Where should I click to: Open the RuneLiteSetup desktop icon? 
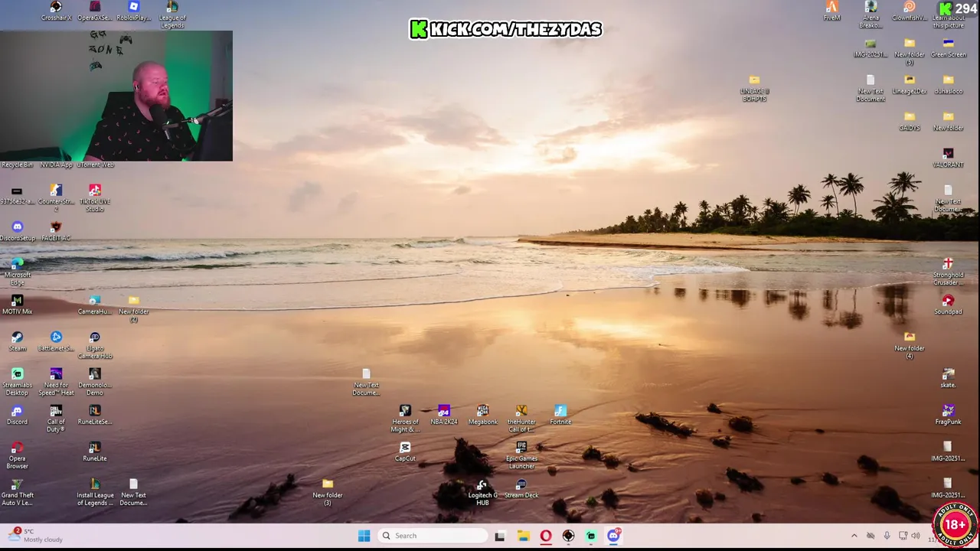[94, 415]
